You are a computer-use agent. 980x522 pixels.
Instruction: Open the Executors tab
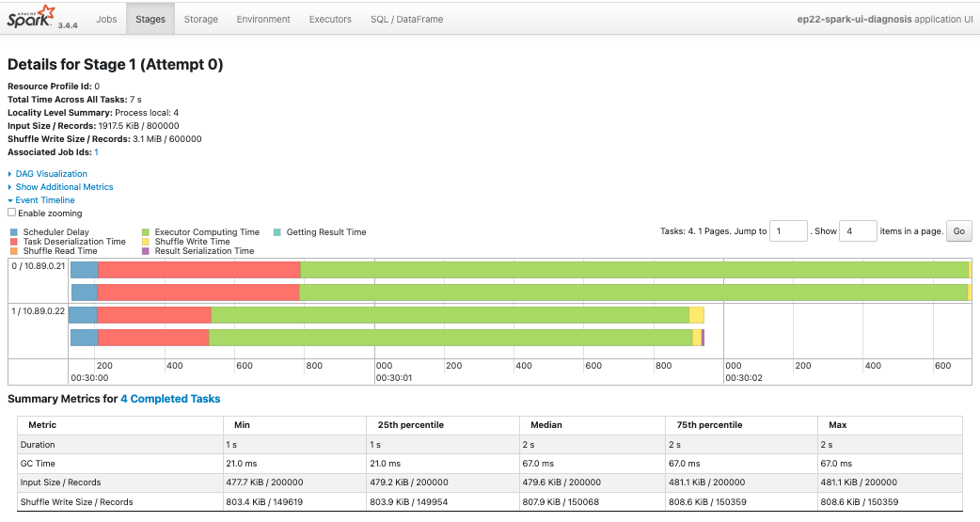point(330,20)
